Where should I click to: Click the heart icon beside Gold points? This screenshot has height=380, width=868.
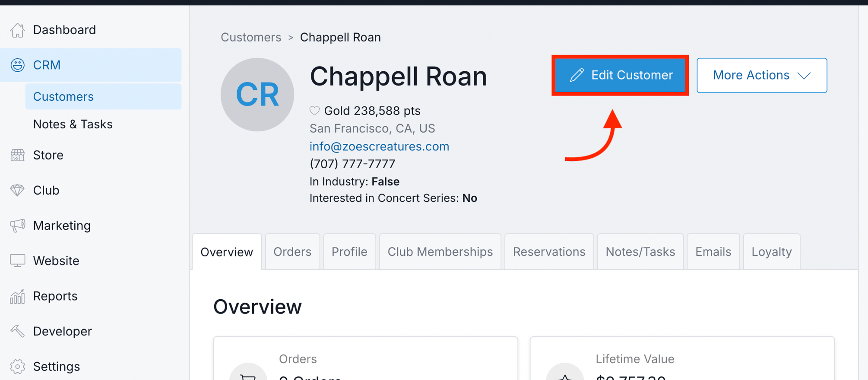pos(314,111)
